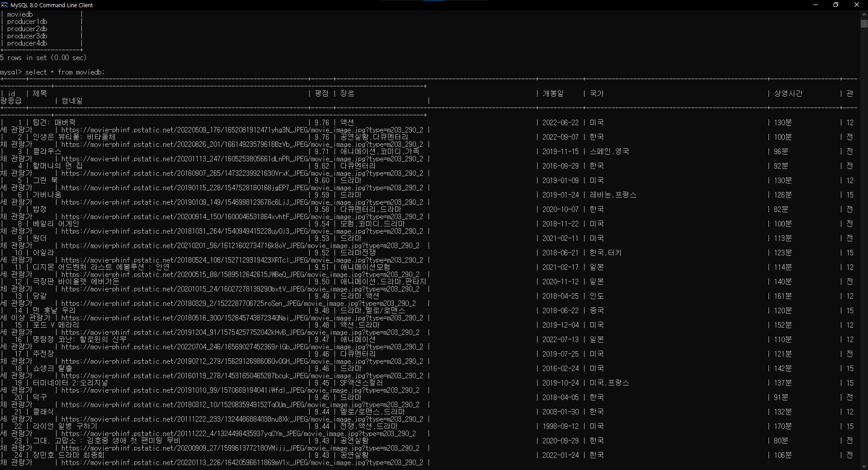The image size is (868, 470).
Task: Click genre '전쟁,액션,드라마'
Action: 369,426
